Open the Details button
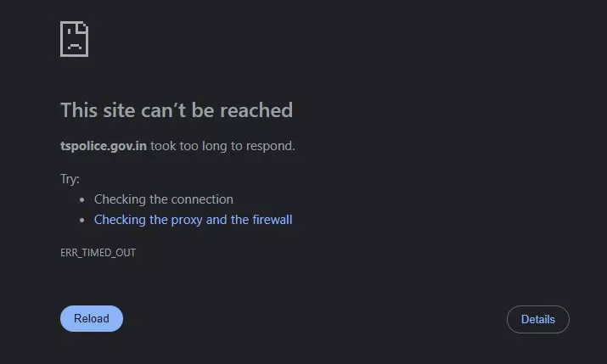This screenshot has height=364, width=607. (x=538, y=320)
